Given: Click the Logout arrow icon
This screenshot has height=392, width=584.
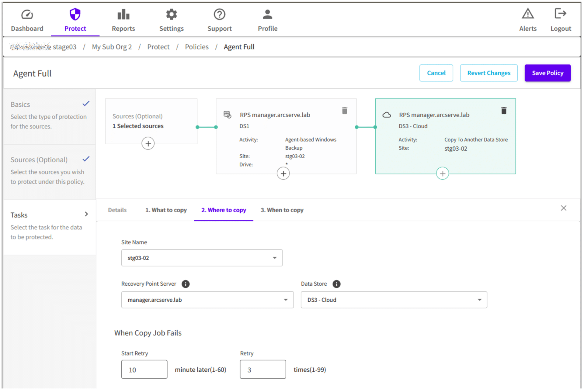Looking at the screenshot, I should pyautogui.click(x=560, y=14).
